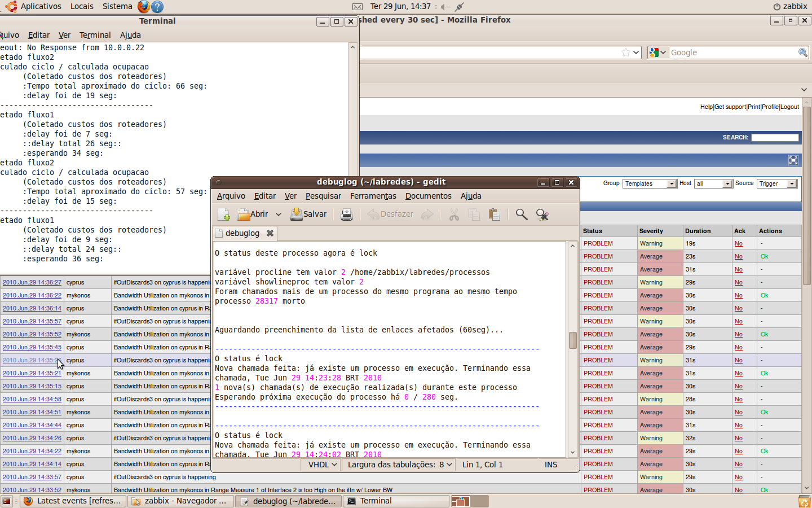Open VHDL syntax highlighting dropdown in status bar
The width and height of the screenshot is (812, 508).
tap(322, 465)
